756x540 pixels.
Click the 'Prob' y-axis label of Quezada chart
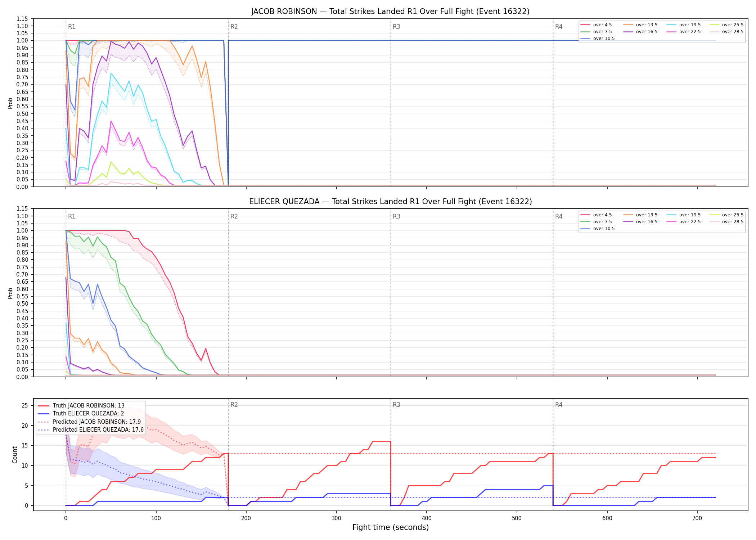(10, 293)
